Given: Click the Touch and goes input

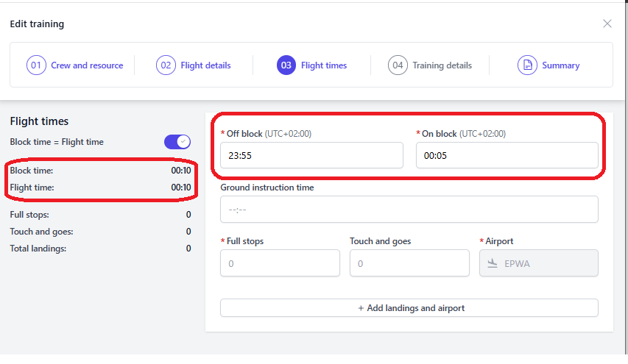Looking at the screenshot, I should (409, 263).
